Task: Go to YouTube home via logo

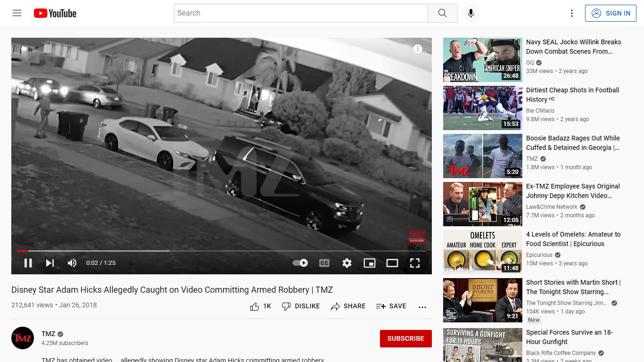Action: pos(55,13)
